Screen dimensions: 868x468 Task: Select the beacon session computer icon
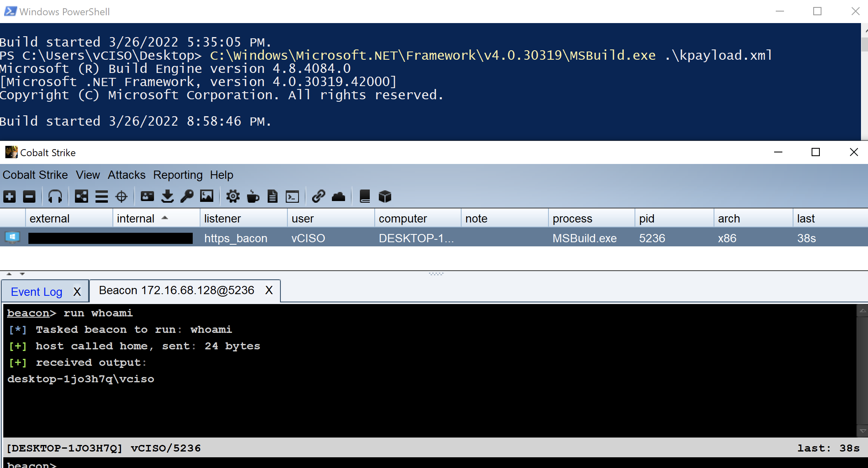[12, 238]
